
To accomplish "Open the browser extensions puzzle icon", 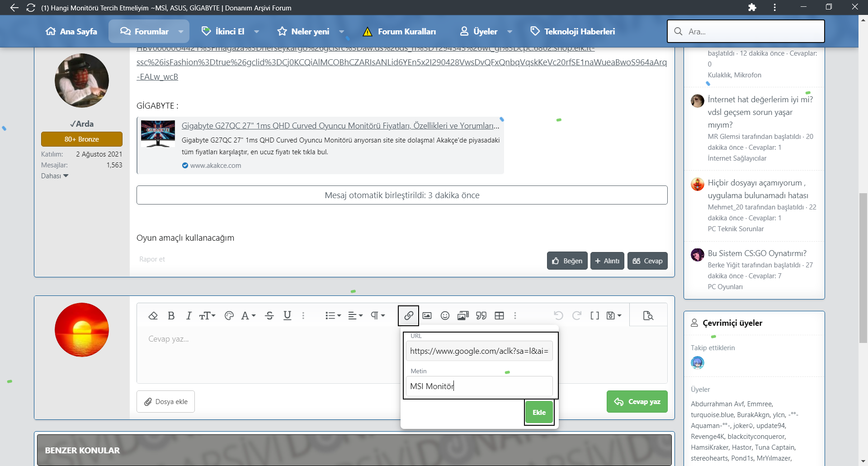I will (x=752, y=7).
